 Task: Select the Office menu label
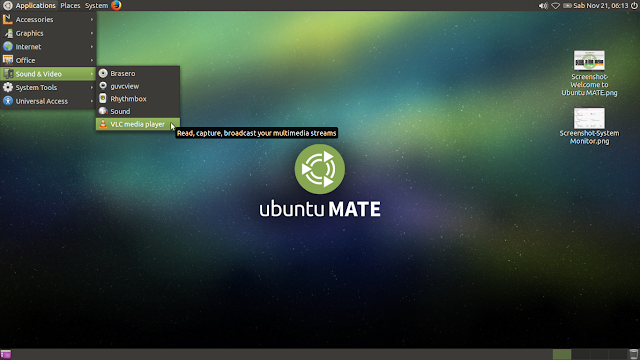click(x=25, y=60)
